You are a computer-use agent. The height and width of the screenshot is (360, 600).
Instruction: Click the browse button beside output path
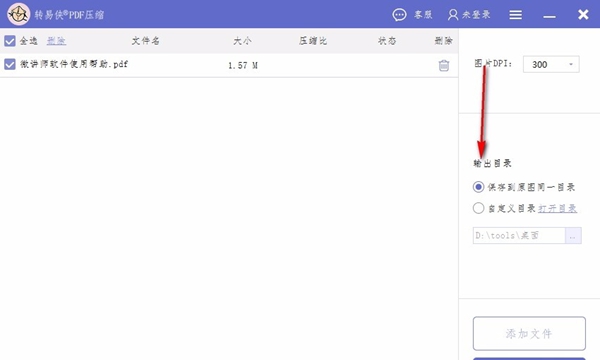tap(573, 236)
